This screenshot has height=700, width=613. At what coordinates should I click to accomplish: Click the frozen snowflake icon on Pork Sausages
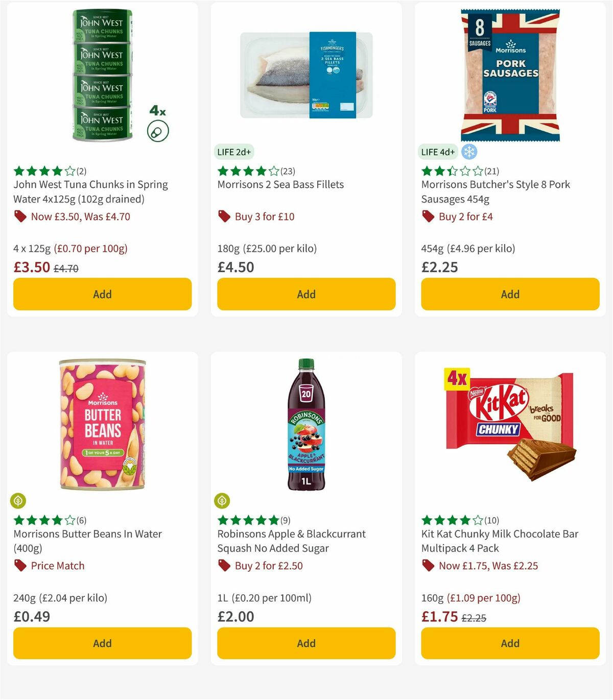click(469, 152)
